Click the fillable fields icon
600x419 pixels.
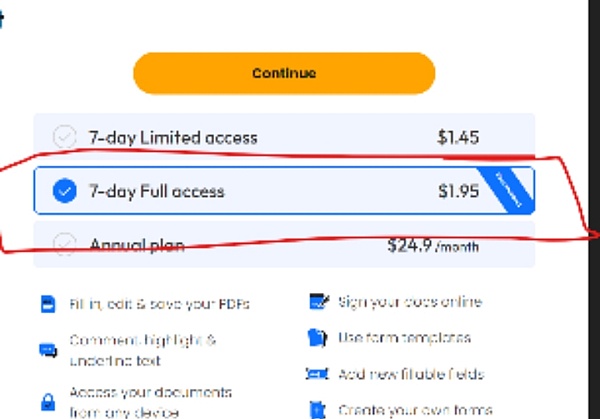point(319,374)
